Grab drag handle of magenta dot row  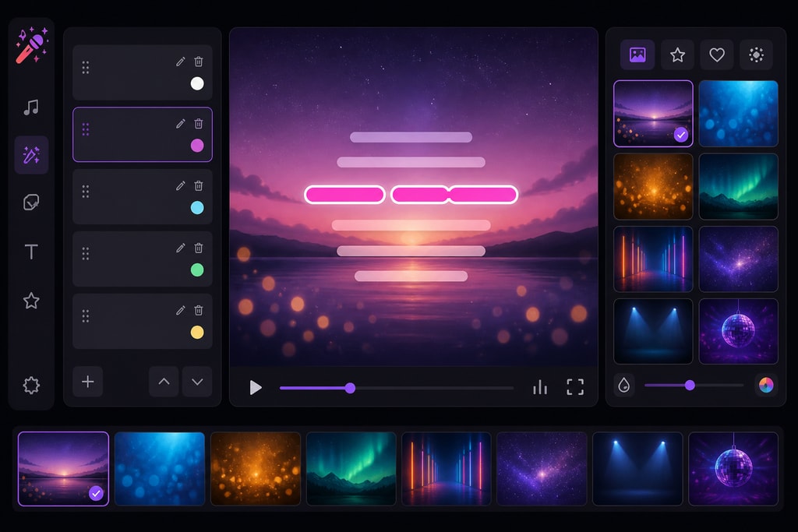click(x=86, y=130)
